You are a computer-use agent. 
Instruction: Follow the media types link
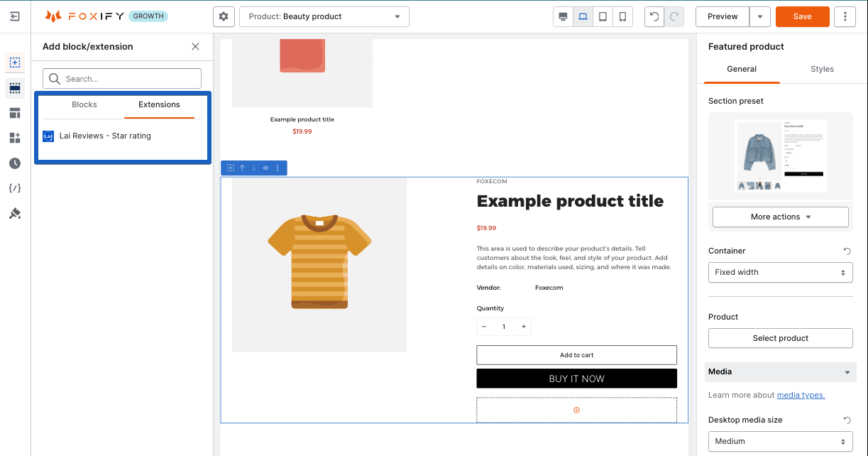pyautogui.click(x=801, y=395)
